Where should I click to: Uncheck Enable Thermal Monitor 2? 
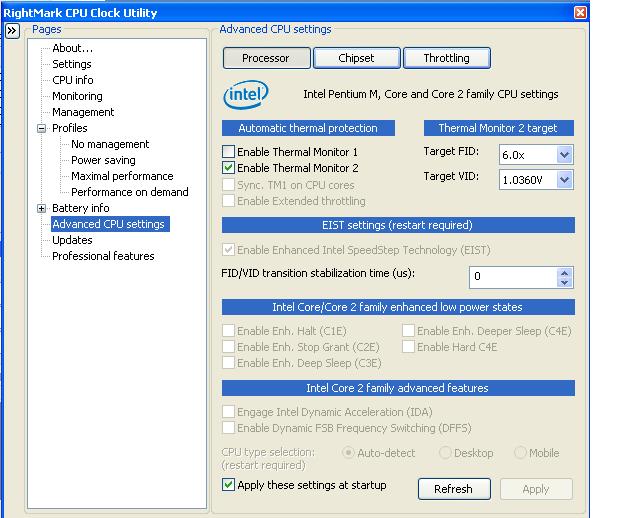point(228,168)
